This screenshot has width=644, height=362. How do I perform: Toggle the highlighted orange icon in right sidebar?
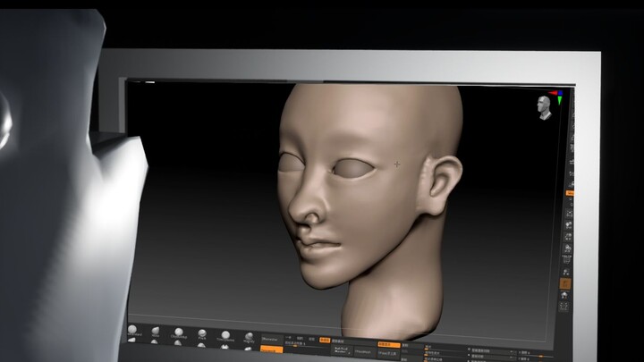(x=565, y=282)
